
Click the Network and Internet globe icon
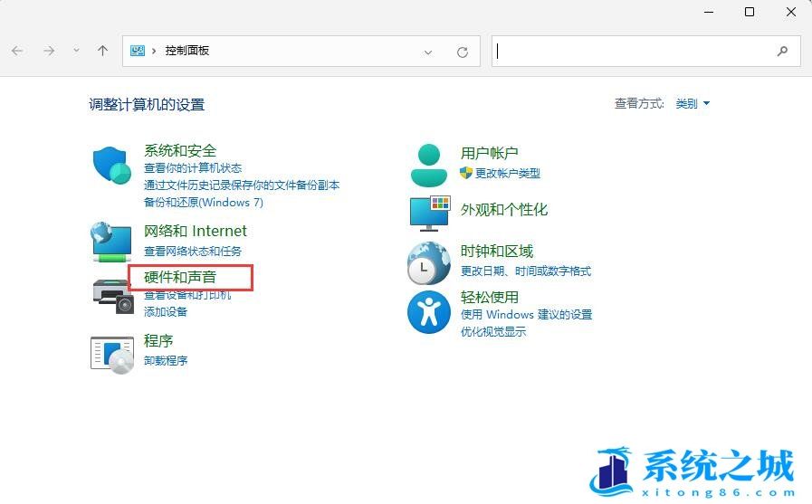pyautogui.click(x=112, y=242)
